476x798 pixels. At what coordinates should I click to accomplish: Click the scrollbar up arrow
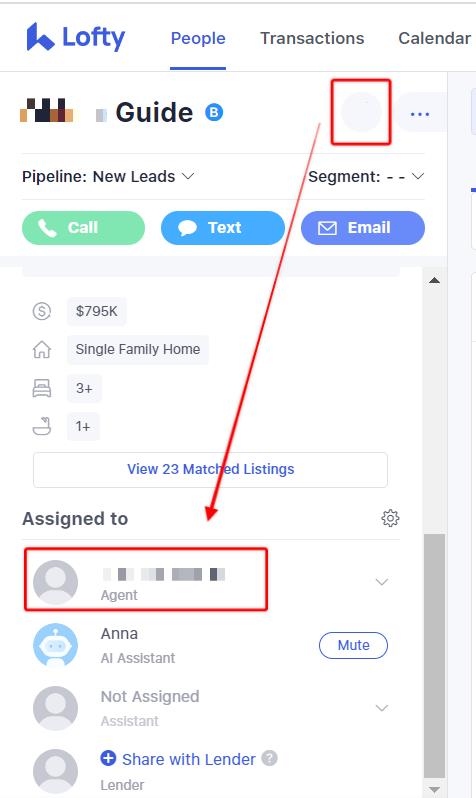pyautogui.click(x=434, y=280)
